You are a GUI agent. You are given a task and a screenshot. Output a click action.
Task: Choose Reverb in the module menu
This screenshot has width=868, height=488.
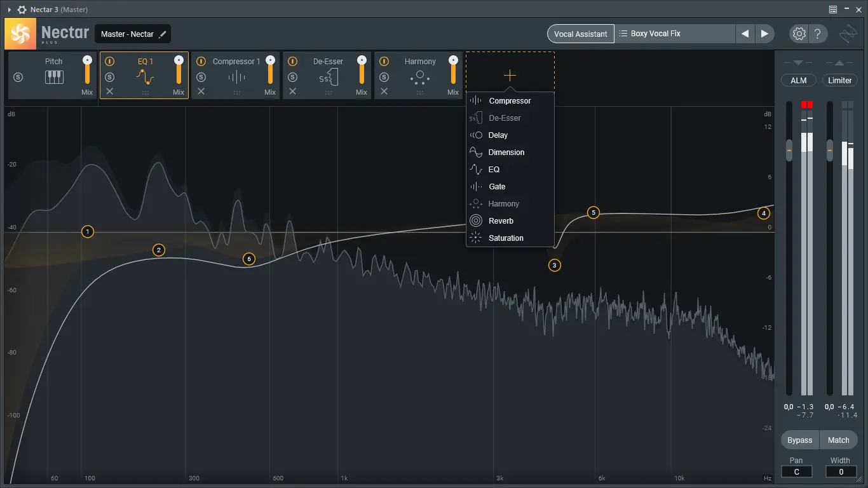click(510, 221)
